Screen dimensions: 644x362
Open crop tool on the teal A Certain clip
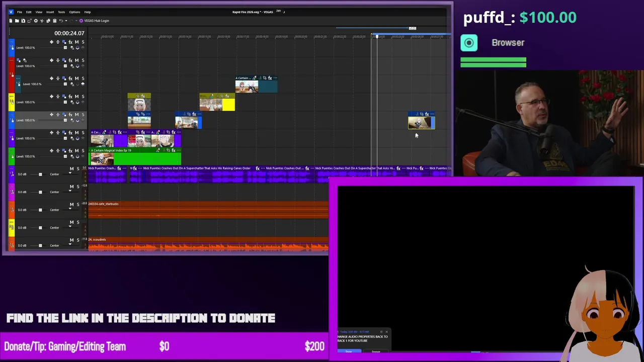[264, 78]
